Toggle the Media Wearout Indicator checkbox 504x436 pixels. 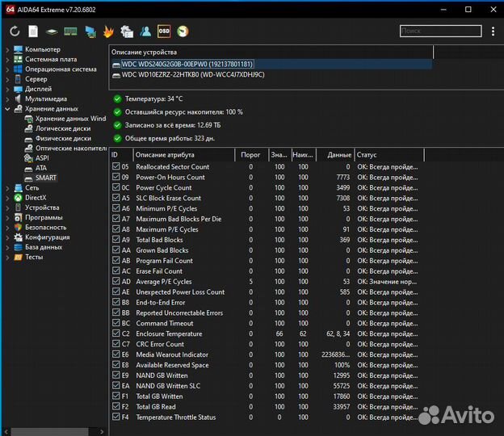click(x=116, y=354)
